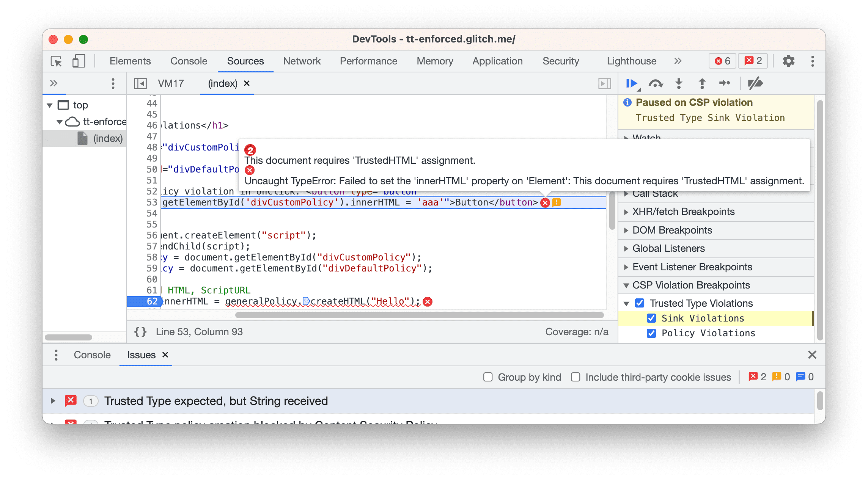Switch to the Sources panel tab
This screenshot has height=480, width=868.
click(245, 60)
